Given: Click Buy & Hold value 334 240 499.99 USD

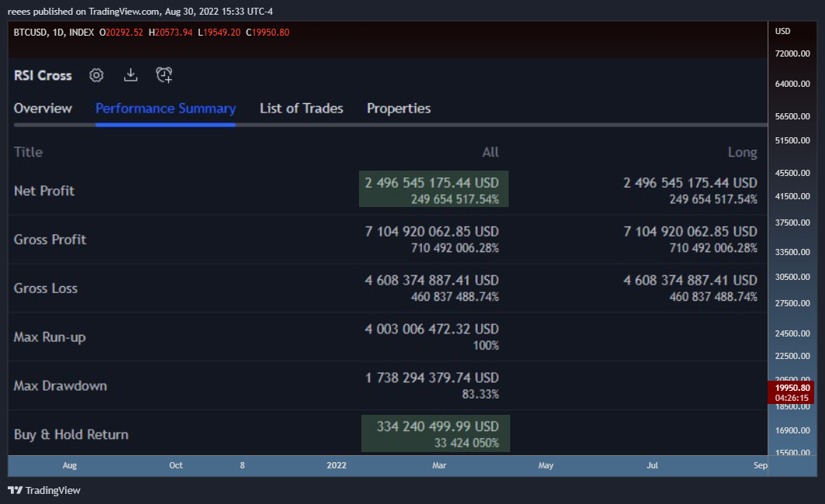Looking at the screenshot, I should (x=438, y=426).
